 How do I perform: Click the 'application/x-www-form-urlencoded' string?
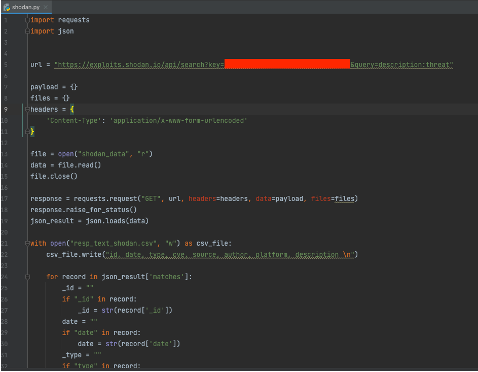pyautogui.click(x=178, y=121)
